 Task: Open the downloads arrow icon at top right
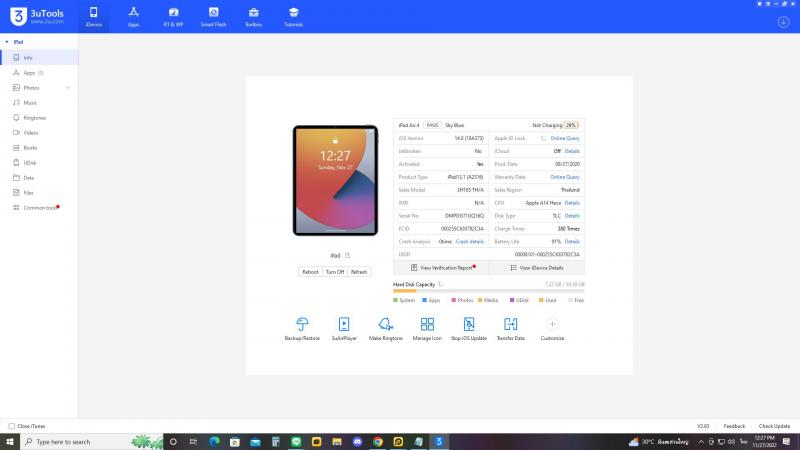[783, 22]
